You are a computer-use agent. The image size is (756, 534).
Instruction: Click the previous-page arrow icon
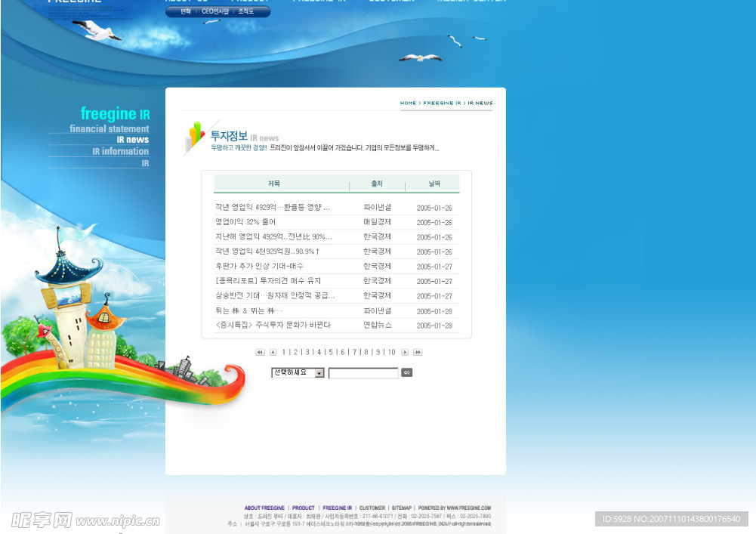coord(273,352)
